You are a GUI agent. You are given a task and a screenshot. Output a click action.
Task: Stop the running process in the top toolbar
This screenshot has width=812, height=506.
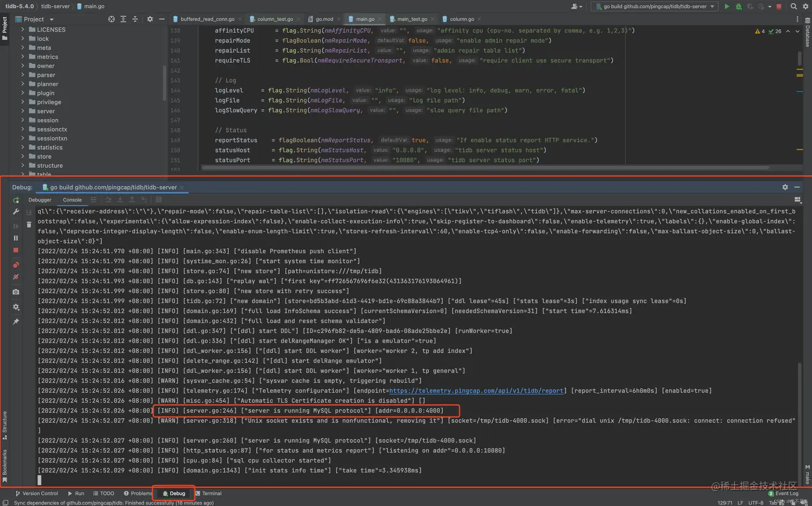[x=779, y=6]
